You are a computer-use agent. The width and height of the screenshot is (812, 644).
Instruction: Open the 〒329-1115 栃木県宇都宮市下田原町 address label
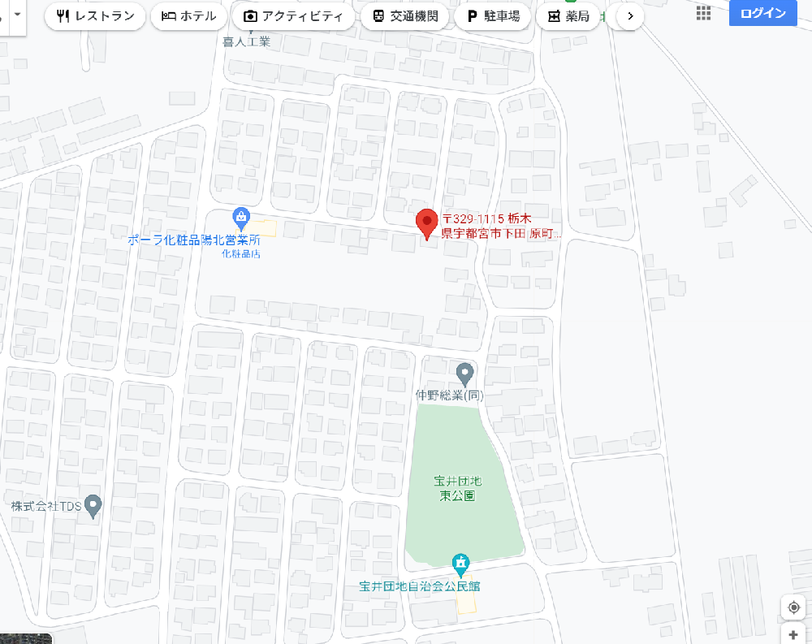point(501,226)
